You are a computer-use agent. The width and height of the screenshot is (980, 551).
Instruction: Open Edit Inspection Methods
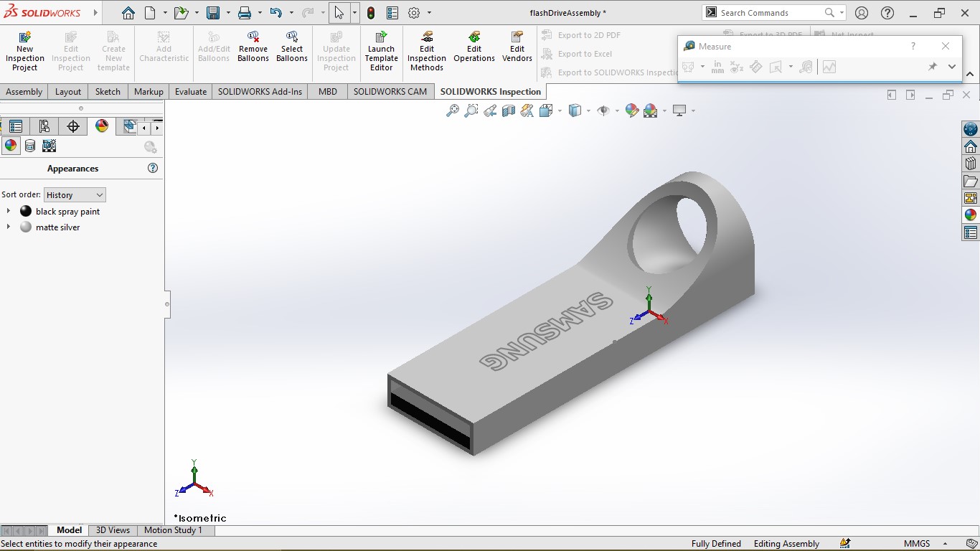pyautogui.click(x=427, y=50)
